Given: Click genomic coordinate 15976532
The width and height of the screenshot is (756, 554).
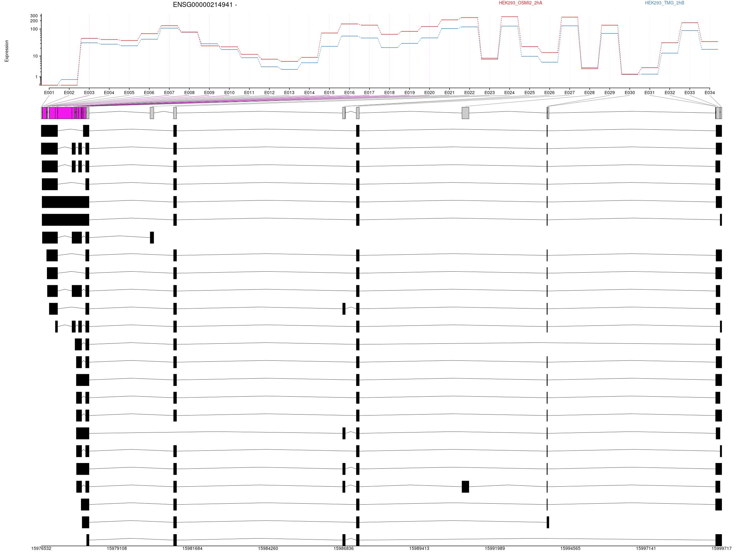Looking at the screenshot, I should [x=41, y=549].
